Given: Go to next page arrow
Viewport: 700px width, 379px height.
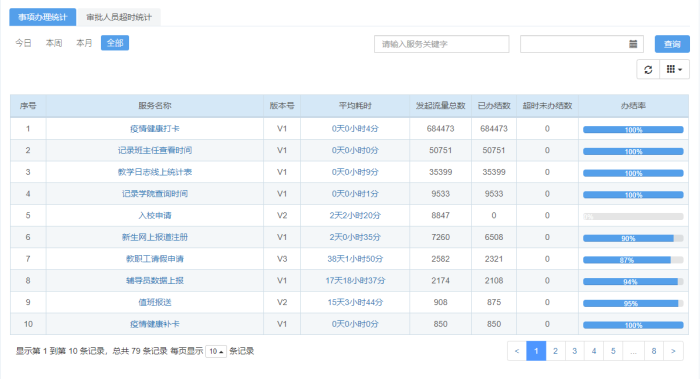Looking at the screenshot, I should (x=673, y=351).
